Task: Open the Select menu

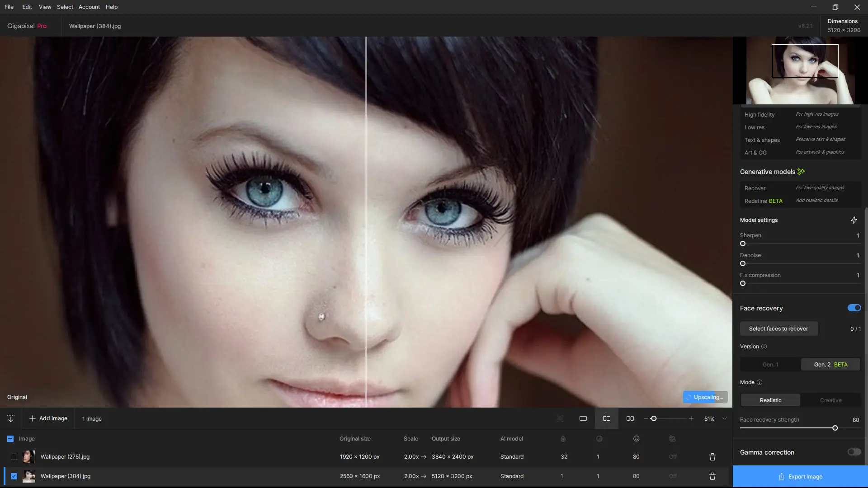Action: pyautogui.click(x=65, y=7)
